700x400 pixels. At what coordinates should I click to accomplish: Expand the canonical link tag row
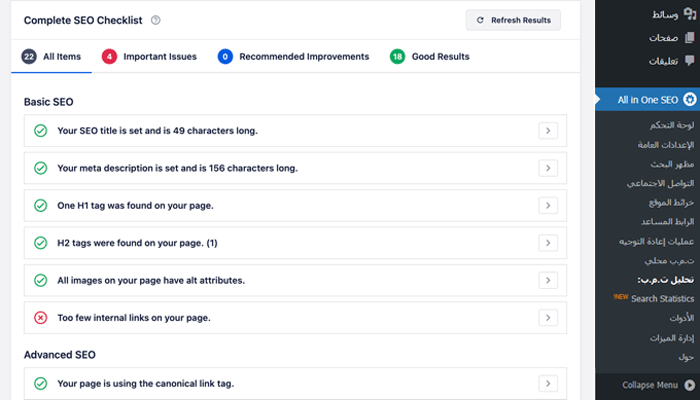tap(547, 383)
